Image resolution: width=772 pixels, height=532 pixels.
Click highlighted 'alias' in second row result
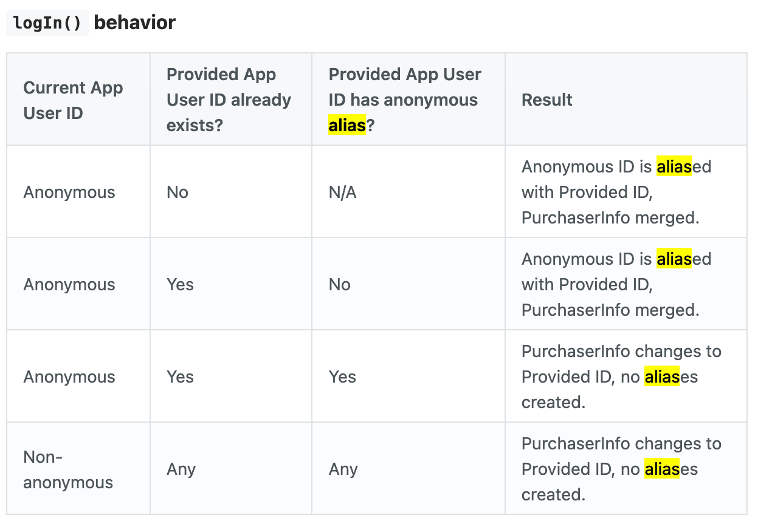point(674,259)
